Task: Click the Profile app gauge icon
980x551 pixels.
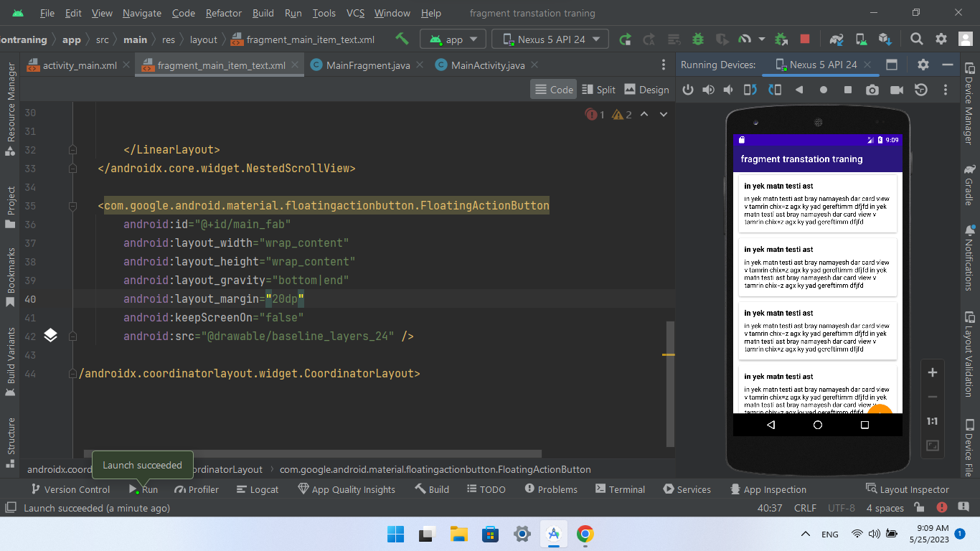Action: pos(745,39)
